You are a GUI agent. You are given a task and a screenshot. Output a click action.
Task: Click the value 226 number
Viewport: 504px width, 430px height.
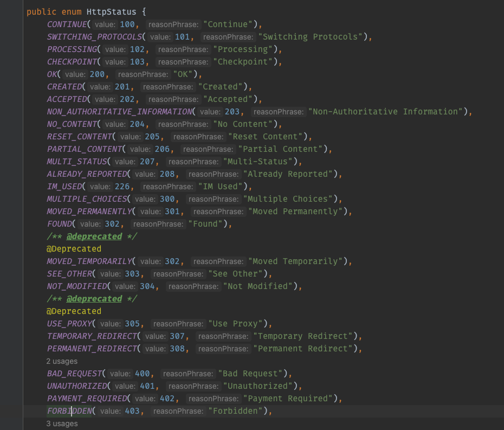(x=122, y=187)
